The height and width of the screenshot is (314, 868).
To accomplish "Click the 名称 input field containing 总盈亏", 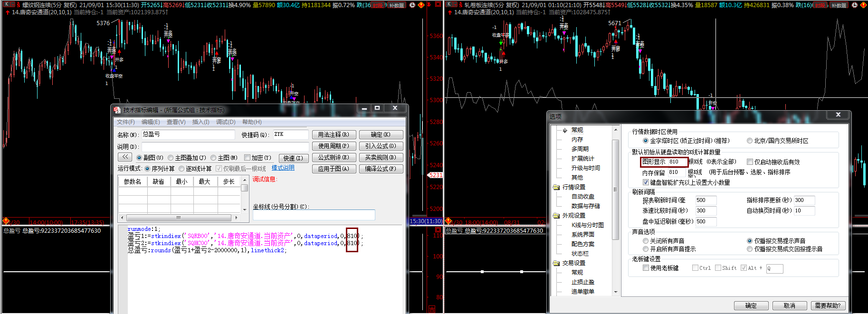I will pyautogui.click(x=188, y=134).
